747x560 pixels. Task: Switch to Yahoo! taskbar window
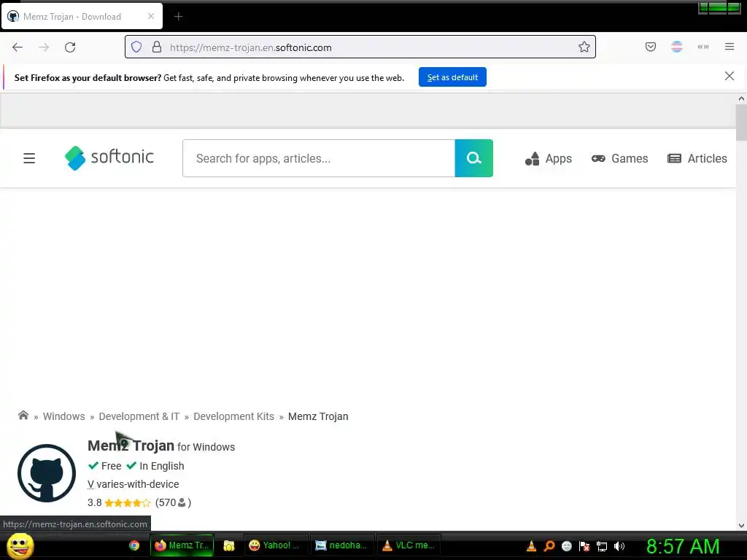click(275, 545)
